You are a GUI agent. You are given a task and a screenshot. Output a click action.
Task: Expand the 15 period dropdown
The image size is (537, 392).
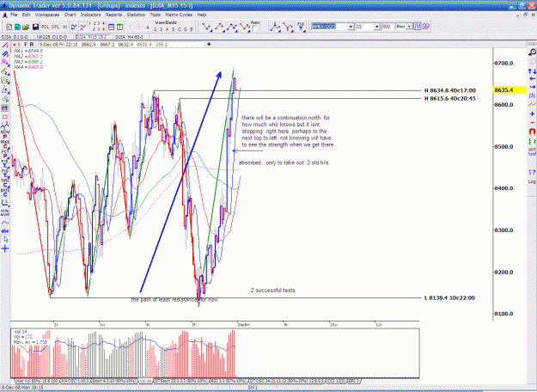click(x=376, y=27)
